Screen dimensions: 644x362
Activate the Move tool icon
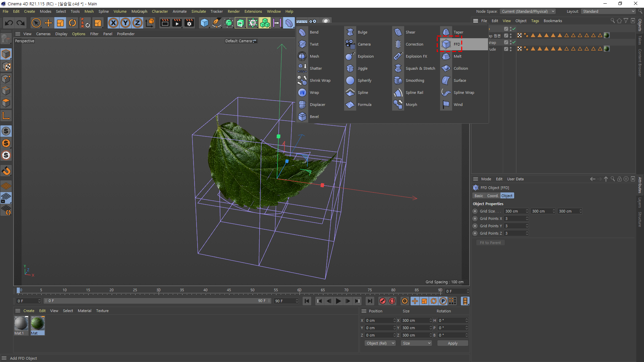click(48, 23)
